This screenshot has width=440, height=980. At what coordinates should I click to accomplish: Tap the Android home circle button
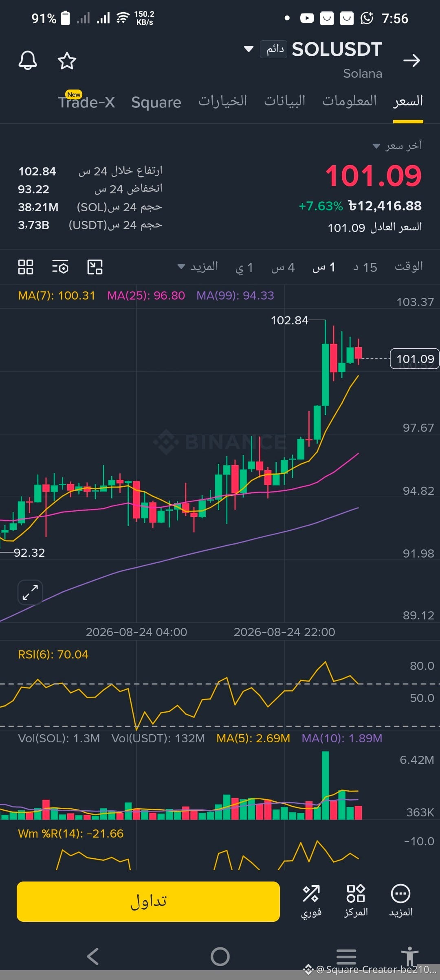[220, 956]
